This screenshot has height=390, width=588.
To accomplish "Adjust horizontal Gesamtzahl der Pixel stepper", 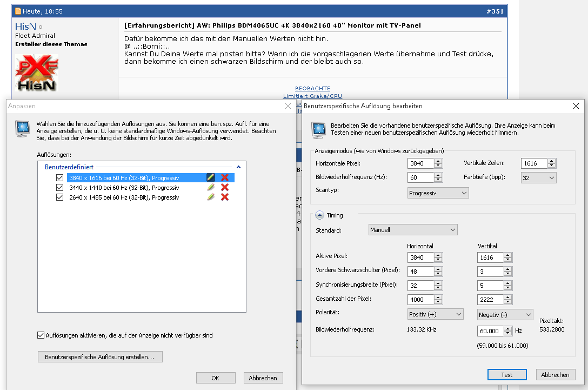I will 438,300.
